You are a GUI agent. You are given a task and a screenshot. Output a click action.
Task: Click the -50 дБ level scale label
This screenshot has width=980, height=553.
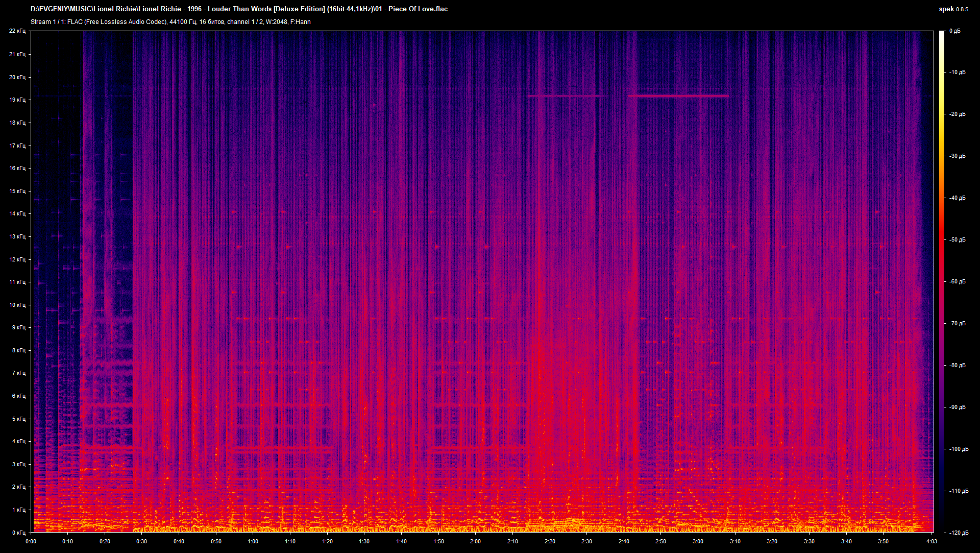coord(958,240)
